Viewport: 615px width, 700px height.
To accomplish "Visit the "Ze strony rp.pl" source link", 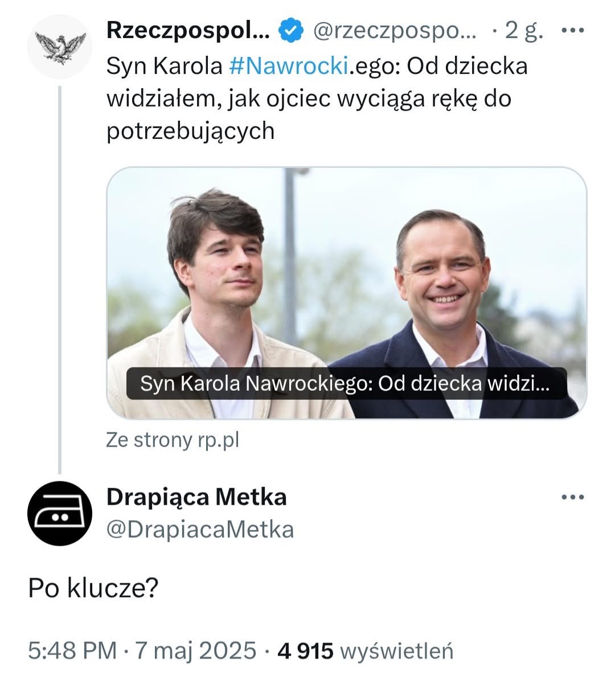I will (x=173, y=440).
